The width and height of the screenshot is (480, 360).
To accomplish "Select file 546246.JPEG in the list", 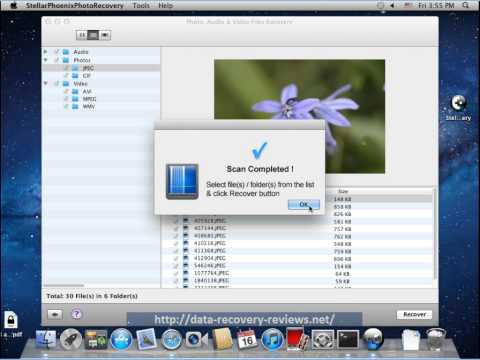I will [210, 266].
